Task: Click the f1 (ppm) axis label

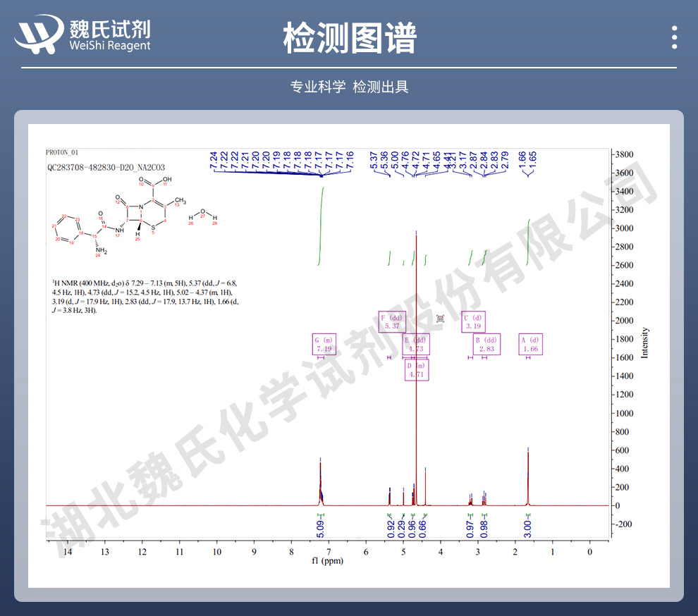Action: coord(329,562)
